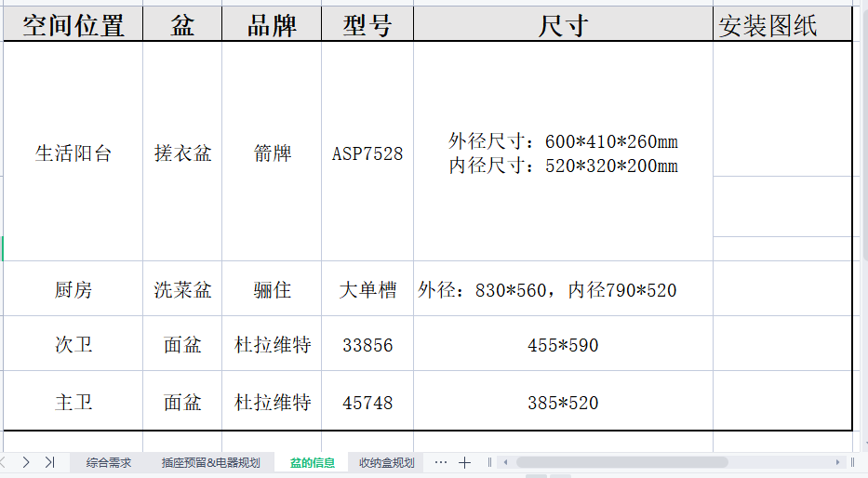868x478 pixels.
Task: Switch to the 综合需求 sheet tab
Action: click(x=109, y=462)
